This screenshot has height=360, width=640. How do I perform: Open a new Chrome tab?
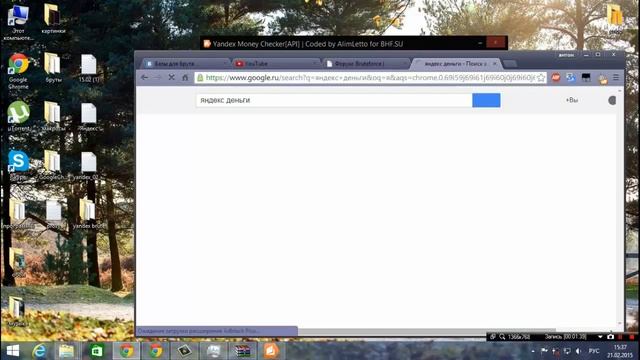click(510, 64)
